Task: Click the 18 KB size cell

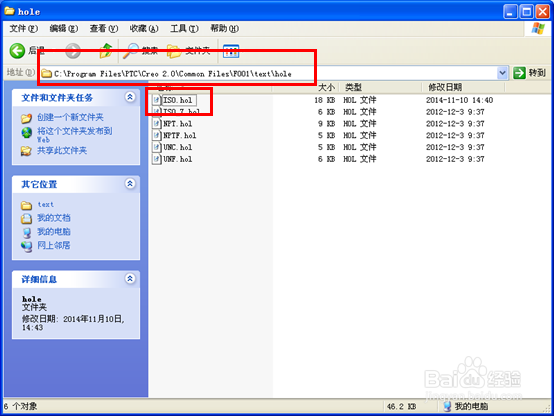Action: click(x=324, y=100)
